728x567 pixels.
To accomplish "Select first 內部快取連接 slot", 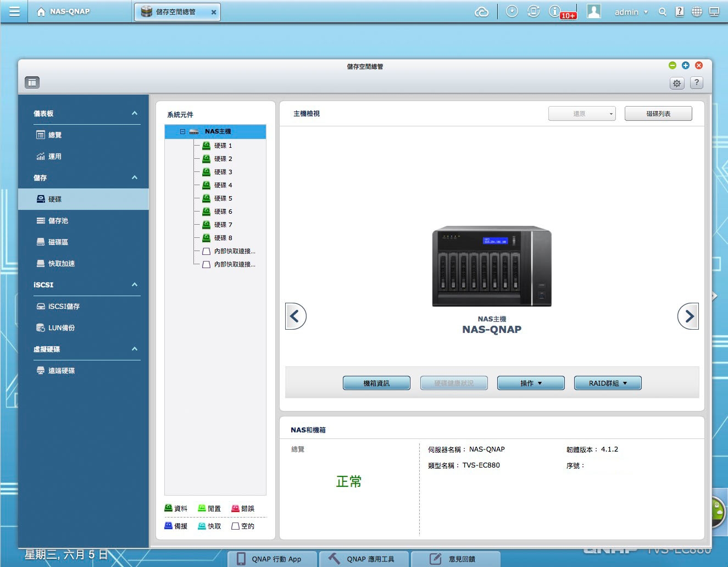I will click(229, 251).
